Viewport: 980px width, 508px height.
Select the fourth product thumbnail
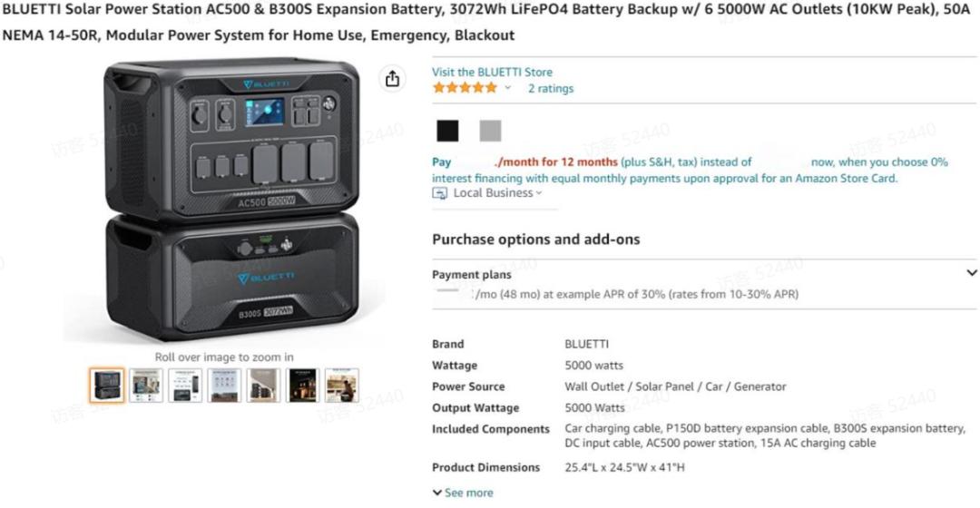(x=224, y=385)
